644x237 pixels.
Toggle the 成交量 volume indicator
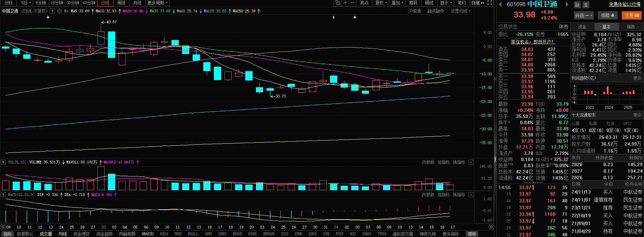tap(46, 234)
